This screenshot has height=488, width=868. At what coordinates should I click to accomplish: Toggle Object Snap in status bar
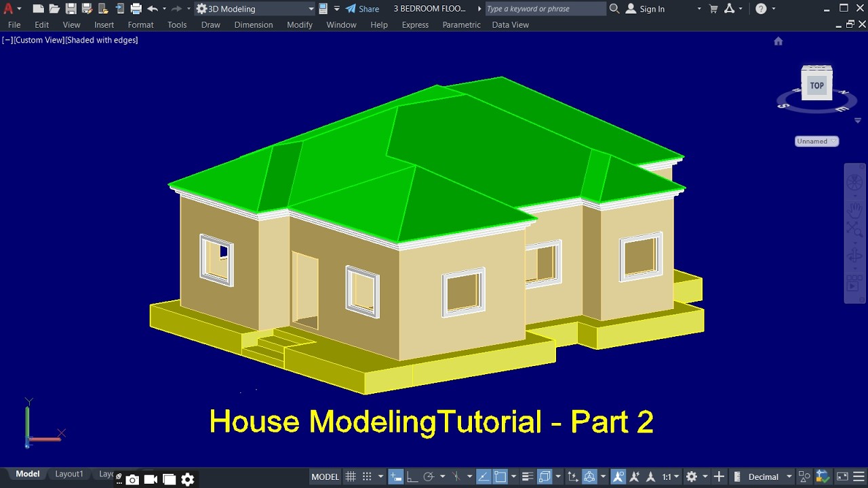coord(500,476)
